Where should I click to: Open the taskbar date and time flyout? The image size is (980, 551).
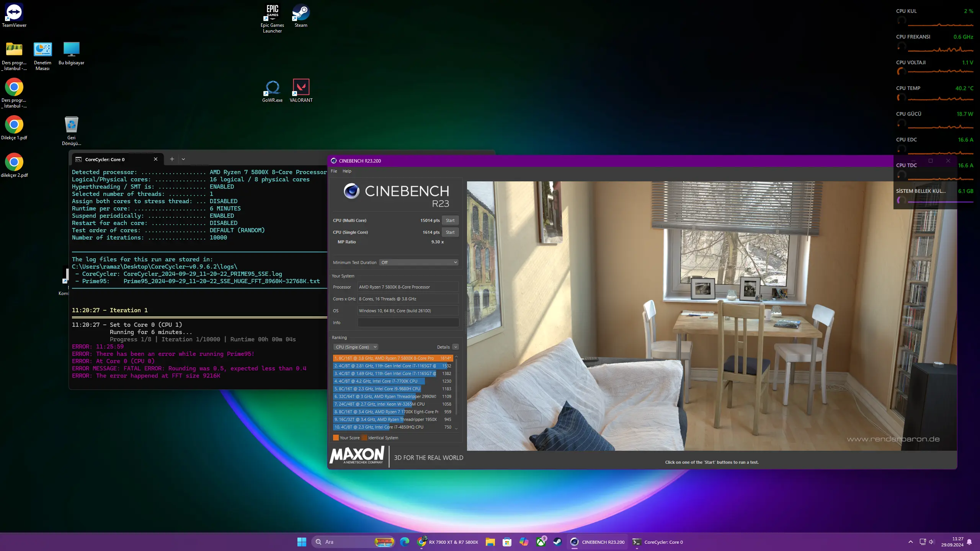pos(952,542)
